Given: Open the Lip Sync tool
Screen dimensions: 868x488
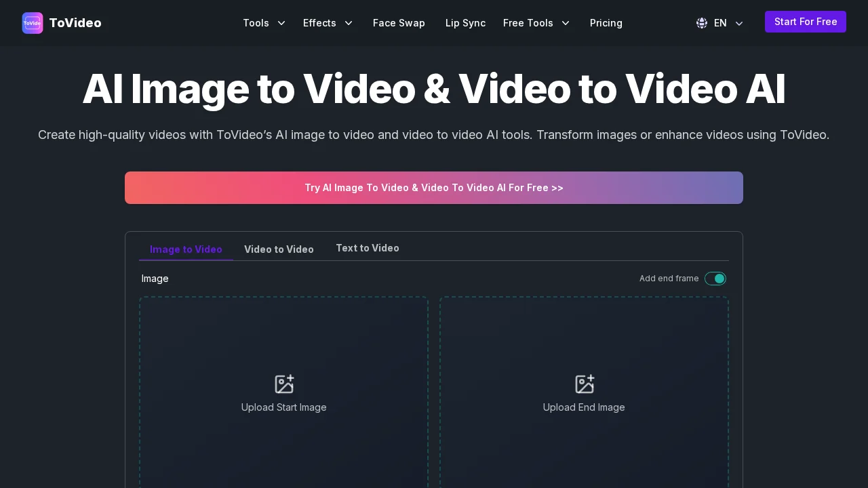Looking at the screenshot, I should [465, 23].
